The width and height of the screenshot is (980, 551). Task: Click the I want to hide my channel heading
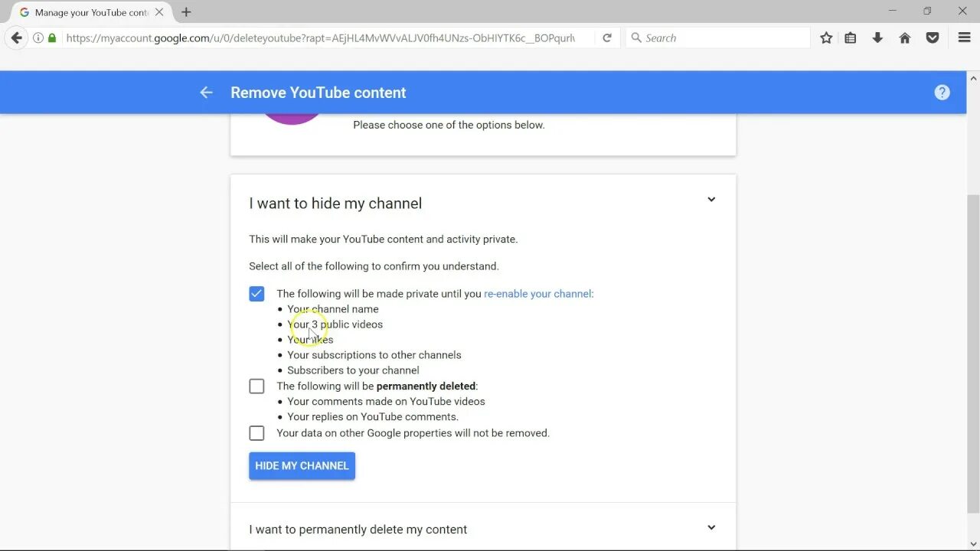(x=335, y=204)
